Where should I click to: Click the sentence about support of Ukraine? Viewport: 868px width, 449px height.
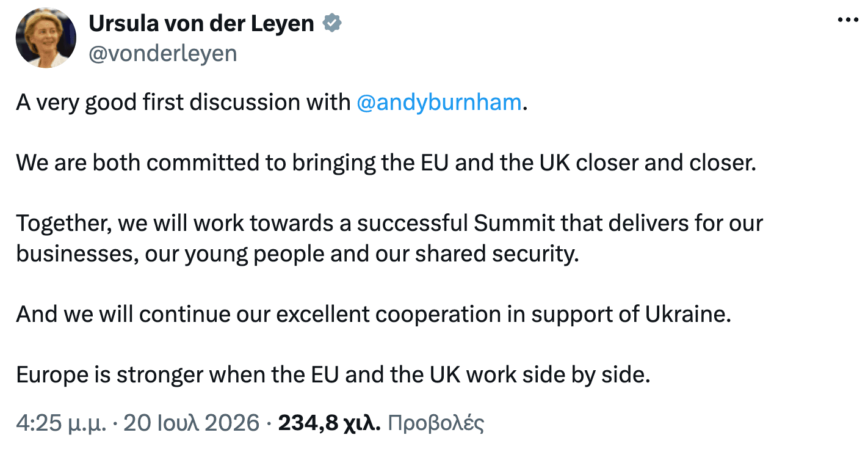click(373, 315)
